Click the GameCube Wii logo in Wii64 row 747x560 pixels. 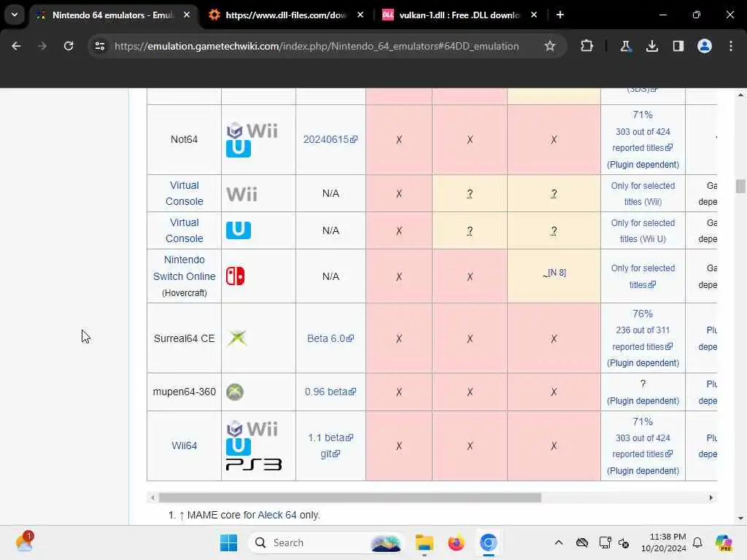252,429
